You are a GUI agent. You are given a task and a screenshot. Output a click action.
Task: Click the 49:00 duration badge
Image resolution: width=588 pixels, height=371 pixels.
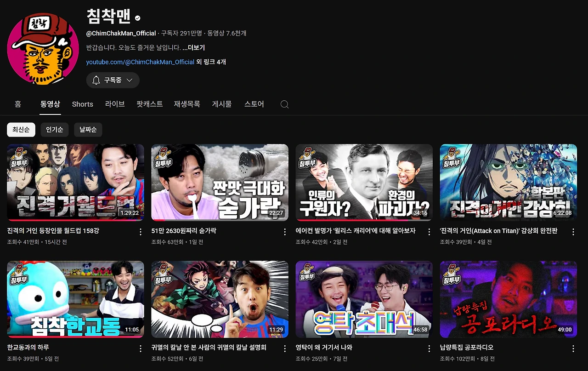click(565, 330)
